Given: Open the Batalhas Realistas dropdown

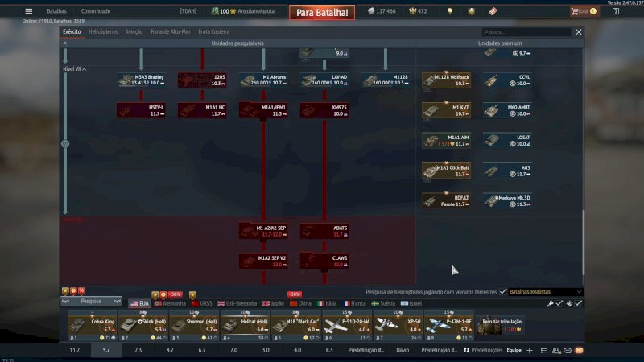Looking at the screenshot, I should pyautogui.click(x=544, y=291).
